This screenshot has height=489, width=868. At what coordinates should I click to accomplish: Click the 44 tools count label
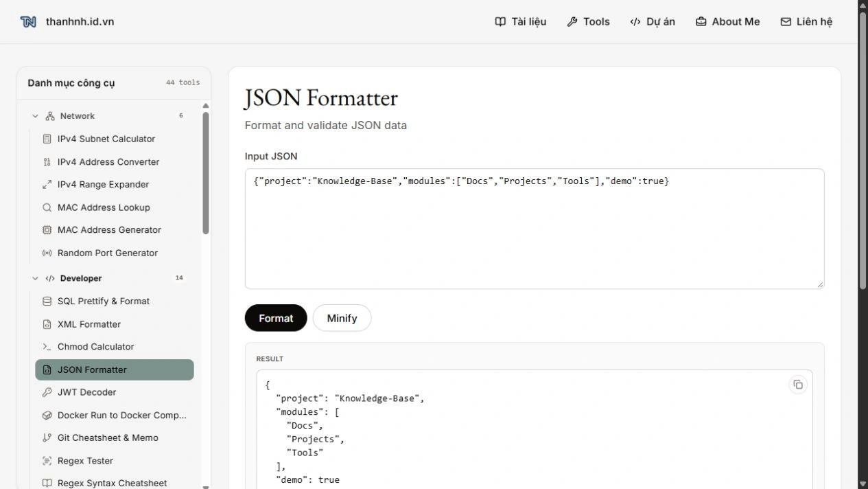click(x=183, y=82)
